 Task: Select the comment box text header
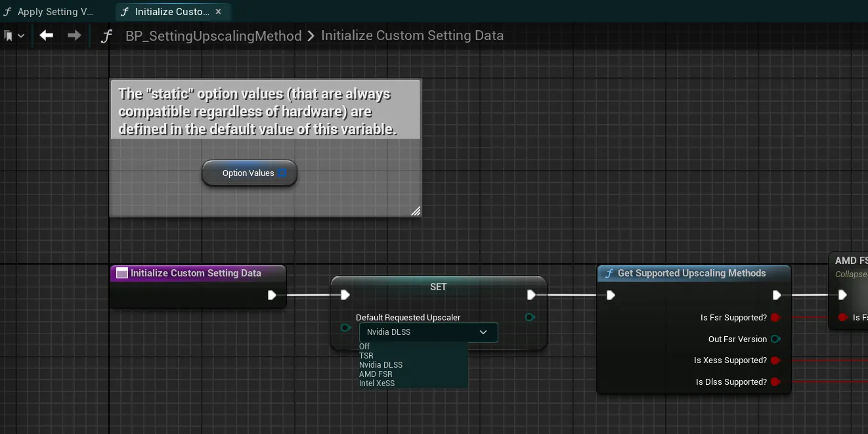265,110
